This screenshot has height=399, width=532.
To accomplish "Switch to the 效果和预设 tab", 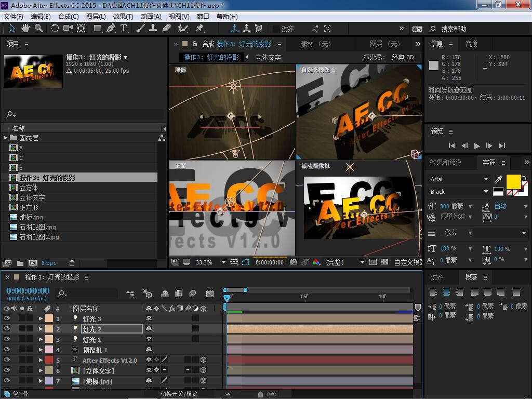I will [445, 162].
